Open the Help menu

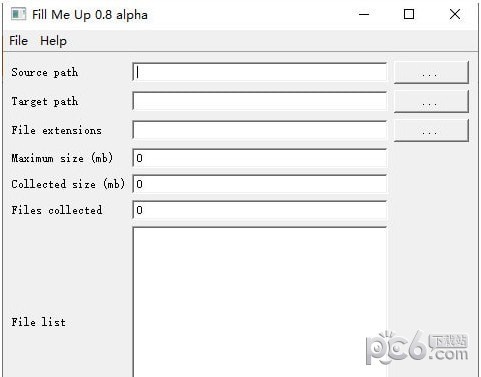(53, 41)
